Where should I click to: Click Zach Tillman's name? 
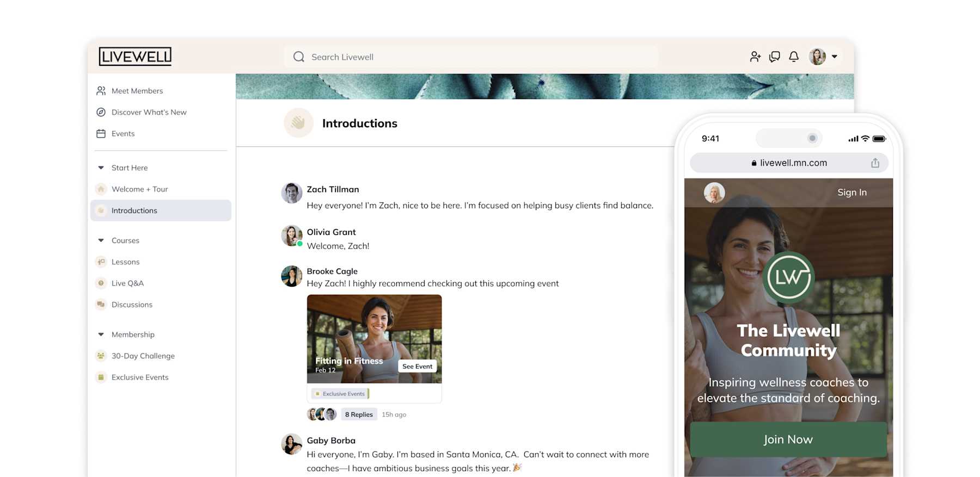[x=333, y=189]
